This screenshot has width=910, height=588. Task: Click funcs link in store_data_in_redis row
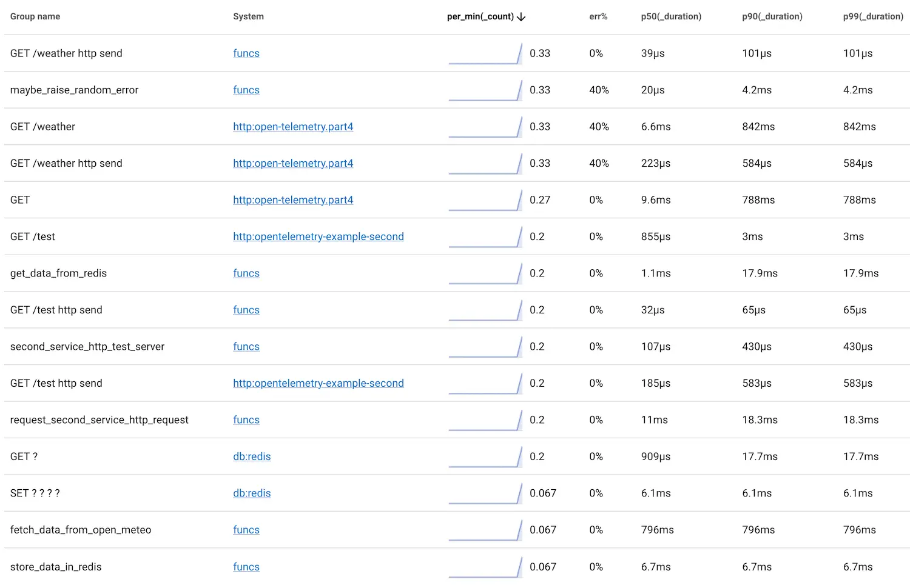pos(246,567)
